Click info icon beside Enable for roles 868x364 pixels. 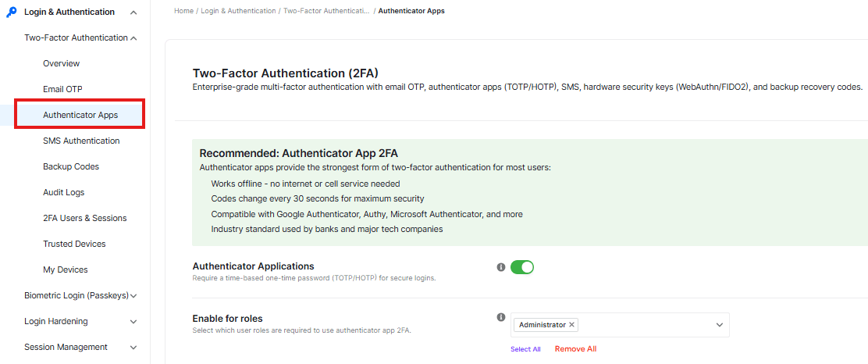tap(501, 317)
